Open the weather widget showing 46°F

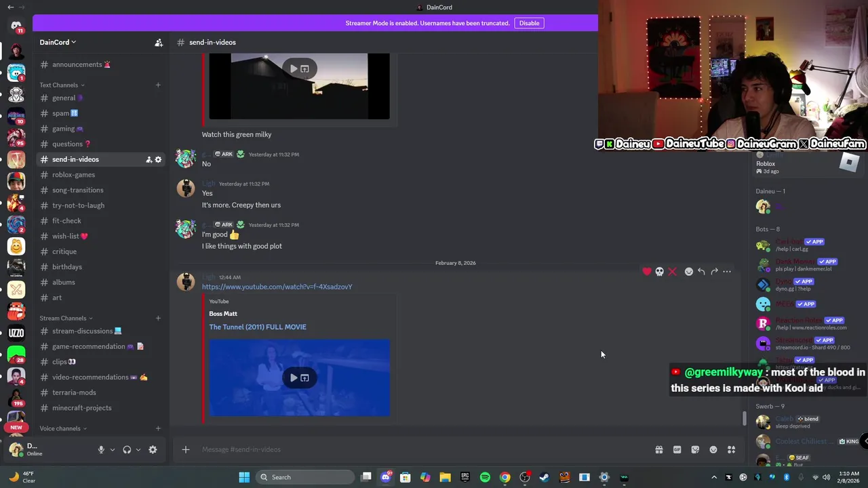pyautogui.click(x=22, y=477)
